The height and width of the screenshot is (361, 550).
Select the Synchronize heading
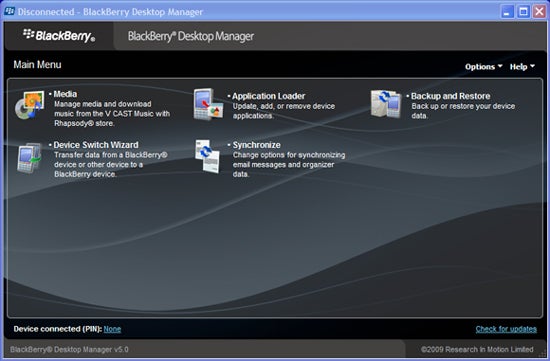256,145
